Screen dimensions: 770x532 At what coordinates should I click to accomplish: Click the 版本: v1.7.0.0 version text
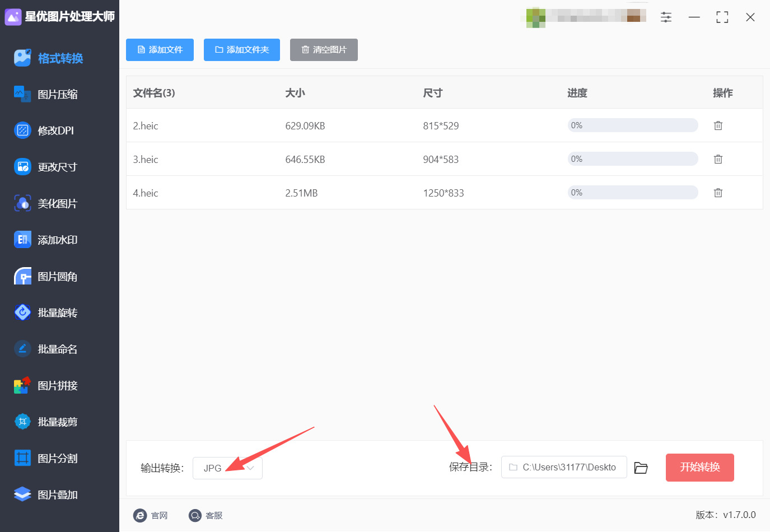pos(726,515)
